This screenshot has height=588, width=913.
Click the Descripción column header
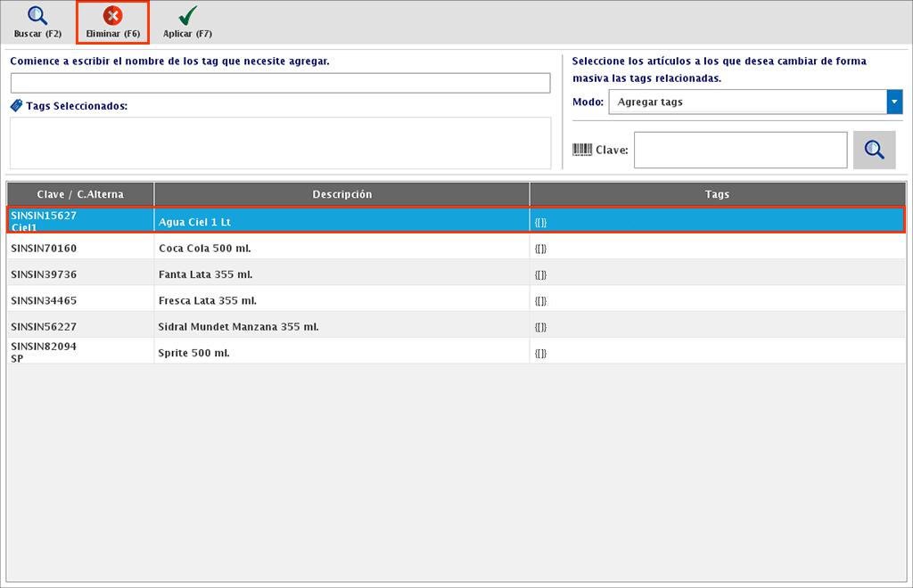tap(341, 193)
